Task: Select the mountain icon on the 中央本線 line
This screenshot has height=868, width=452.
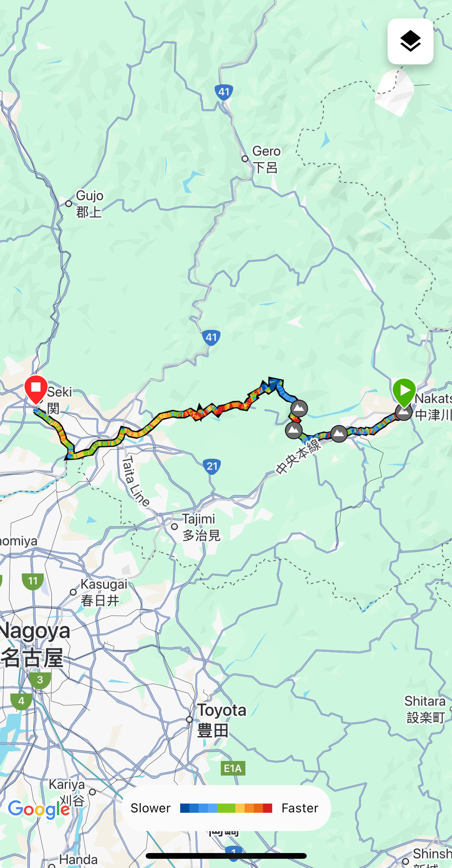Action: (x=339, y=434)
